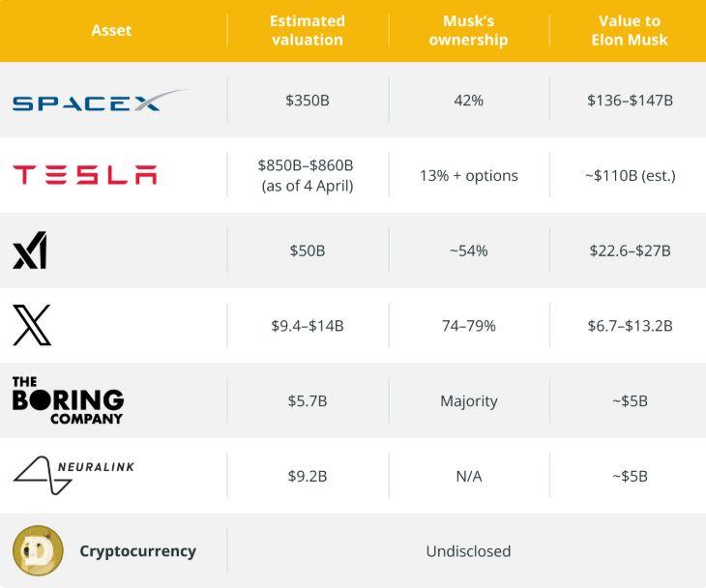Viewport: 706px width, 588px height.
Task: Click Tesla's 13% + options ownership cell
Action: [x=468, y=175]
